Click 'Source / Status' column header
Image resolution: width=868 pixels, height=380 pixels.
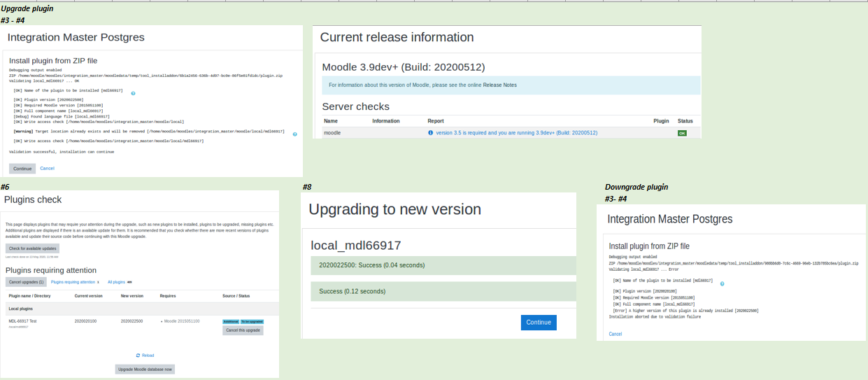(236, 296)
